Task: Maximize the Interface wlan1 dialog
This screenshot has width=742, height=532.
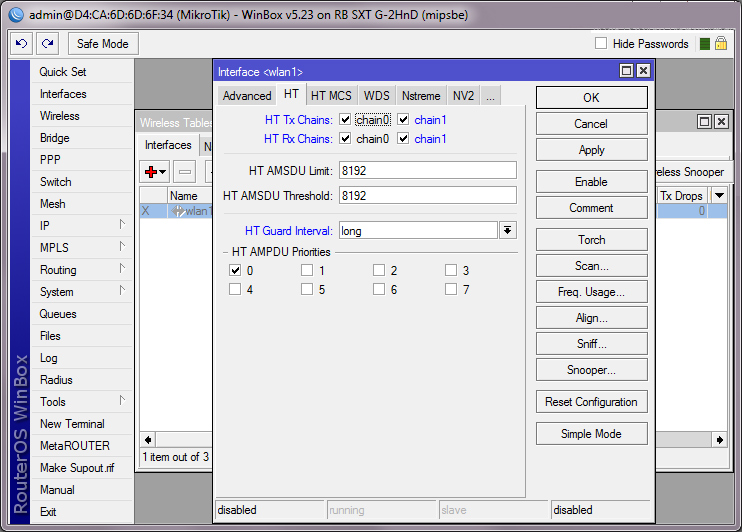Action: (x=626, y=71)
